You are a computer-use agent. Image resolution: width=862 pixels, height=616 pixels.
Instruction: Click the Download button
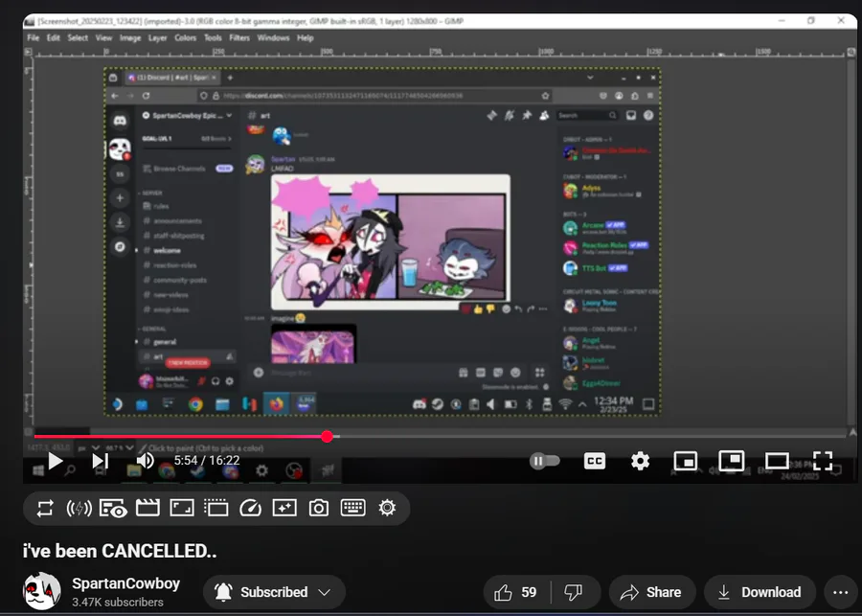(x=760, y=592)
